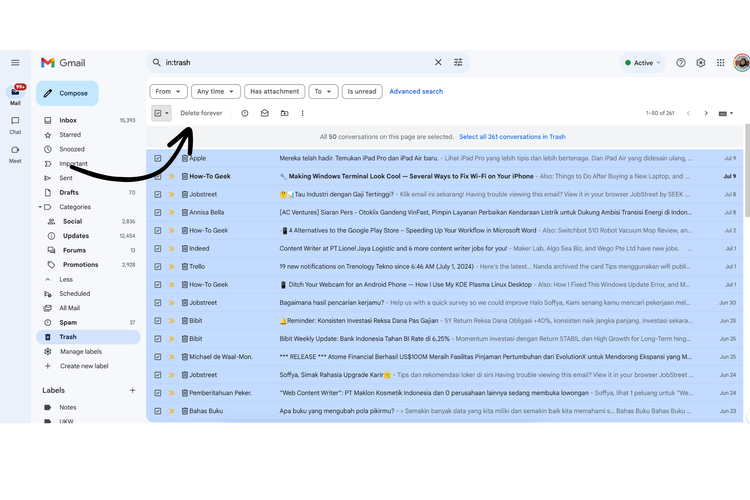Click inside the in:trash search field
Screen dimensions: 750x500
click(290, 62)
